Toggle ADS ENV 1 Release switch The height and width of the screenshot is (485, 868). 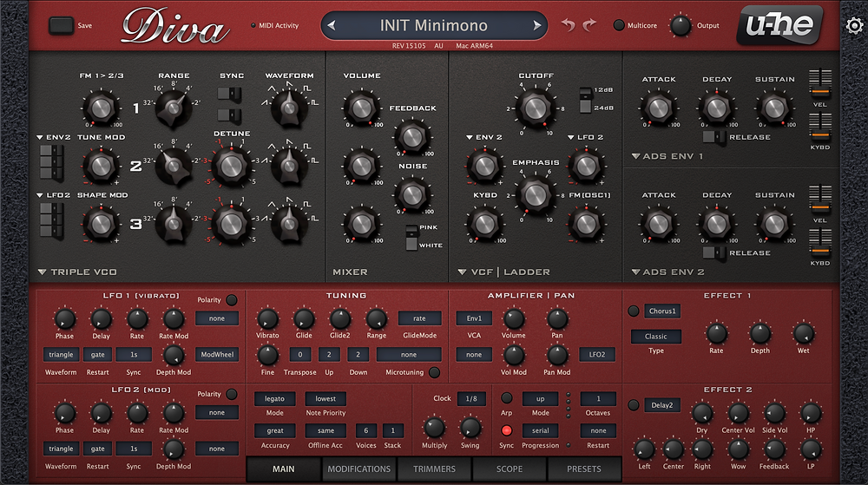714,137
